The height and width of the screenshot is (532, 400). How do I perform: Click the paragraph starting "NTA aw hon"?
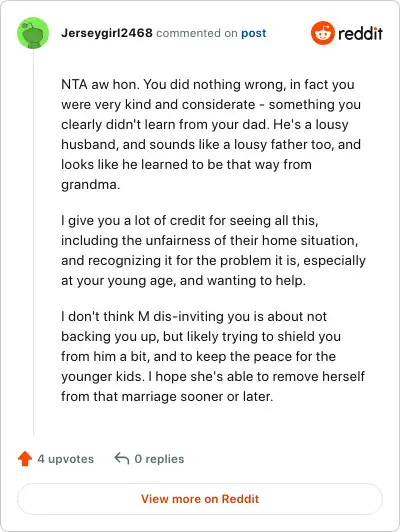[x=211, y=134]
